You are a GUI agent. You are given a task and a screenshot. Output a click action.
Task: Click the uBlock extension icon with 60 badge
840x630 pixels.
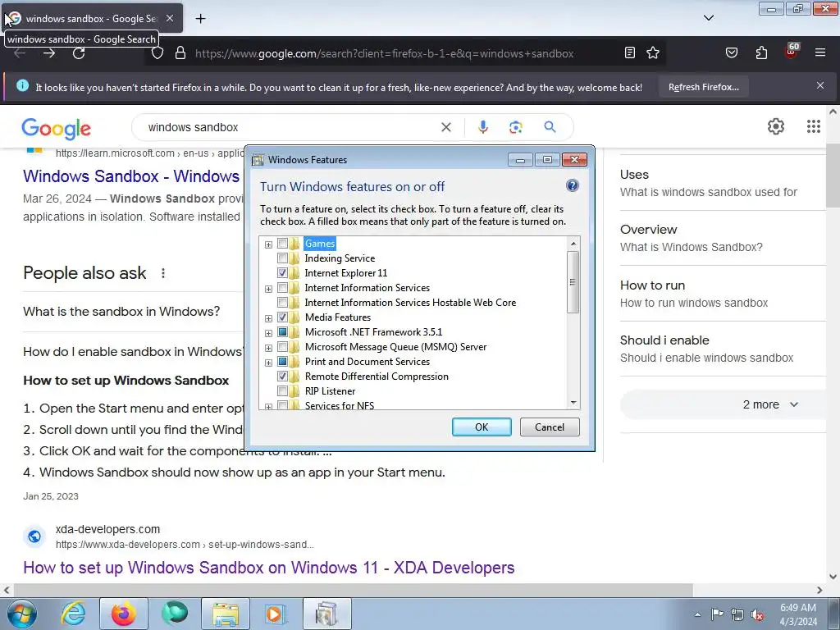[792, 52]
